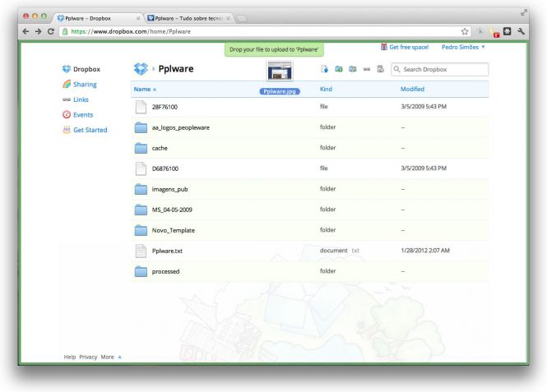547x392 pixels.
Task: Open Sharing in the sidebar
Action: coord(80,85)
